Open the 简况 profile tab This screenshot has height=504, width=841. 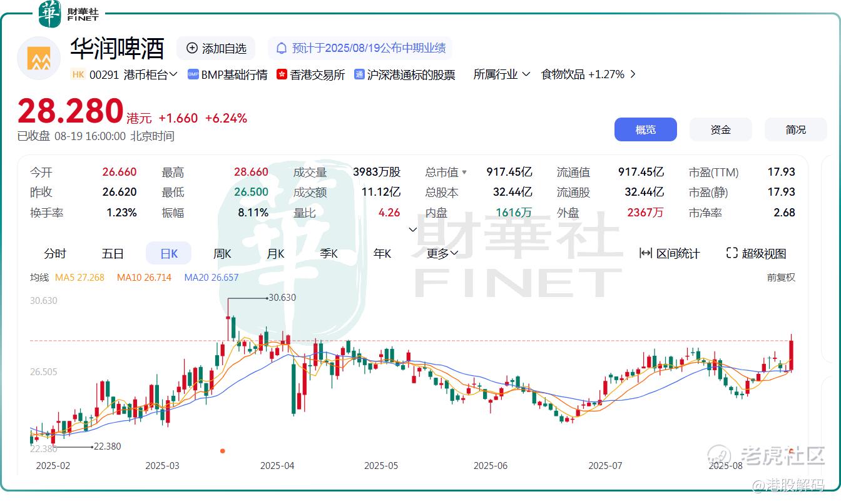point(796,129)
